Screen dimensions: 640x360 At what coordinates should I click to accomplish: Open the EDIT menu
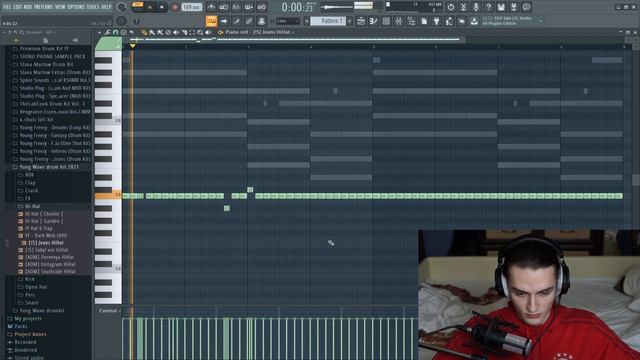click(x=18, y=7)
